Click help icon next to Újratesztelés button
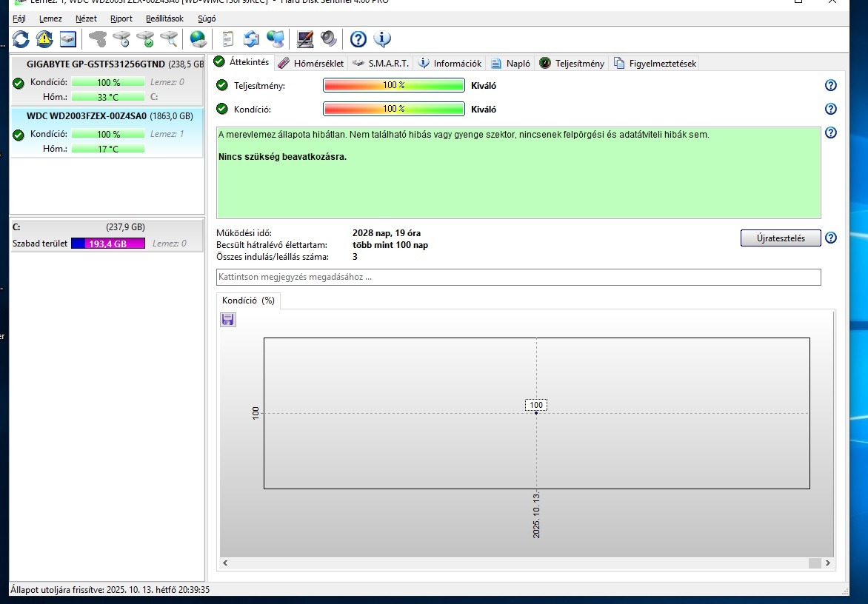The image size is (868, 604). click(x=831, y=238)
